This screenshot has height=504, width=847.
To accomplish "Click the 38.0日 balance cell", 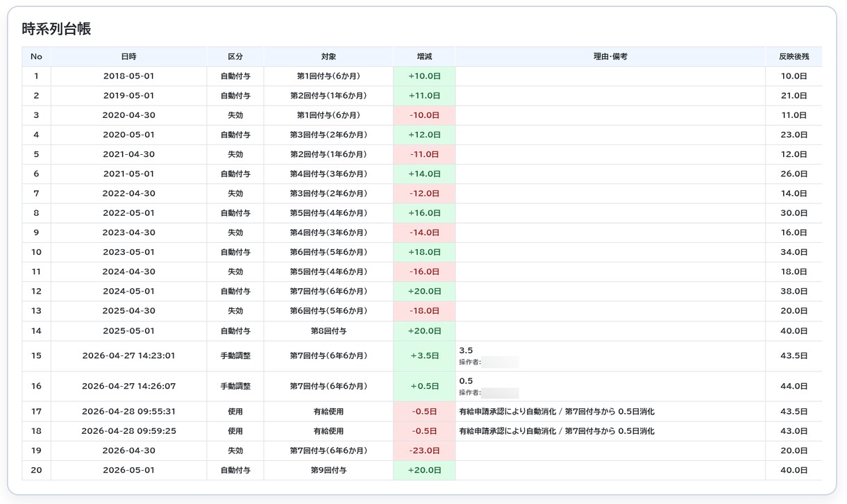I will point(794,292).
